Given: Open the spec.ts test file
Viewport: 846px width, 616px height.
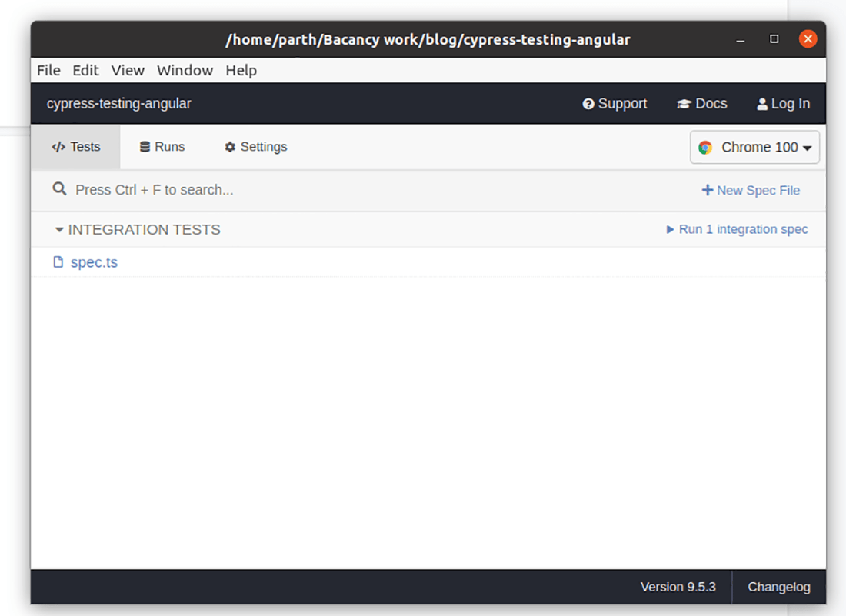Looking at the screenshot, I should coord(94,262).
